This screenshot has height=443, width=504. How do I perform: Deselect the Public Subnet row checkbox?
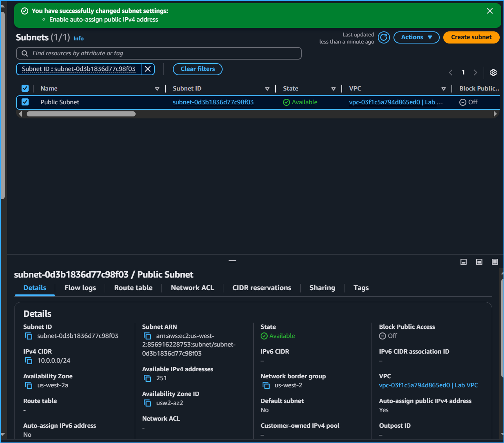[25, 102]
